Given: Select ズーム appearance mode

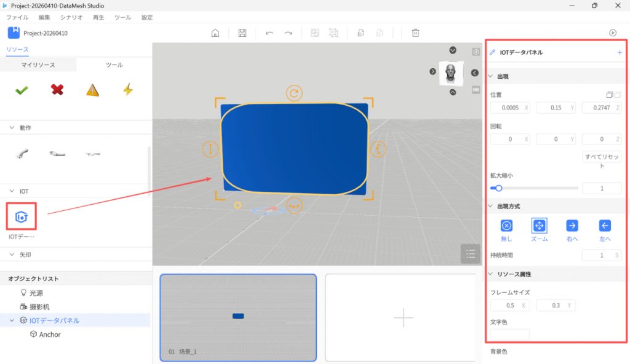Looking at the screenshot, I should pyautogui.click(x=539, y=226).
